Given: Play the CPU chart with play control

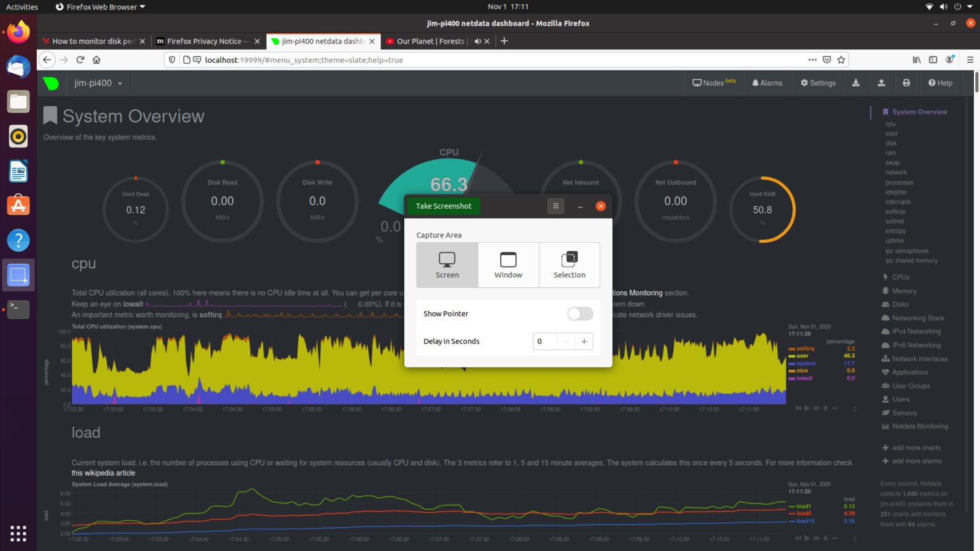Looking at the screenshot, I should [807, 408].
